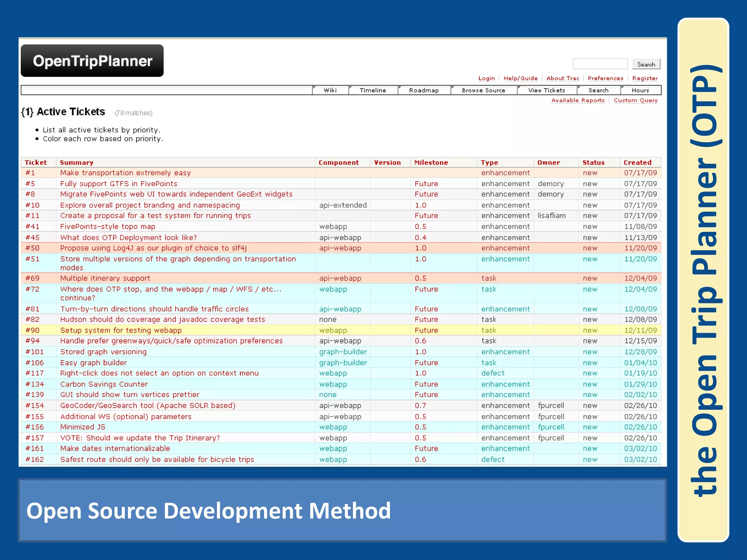Select the Browse Source tab

tap(483, 90)
